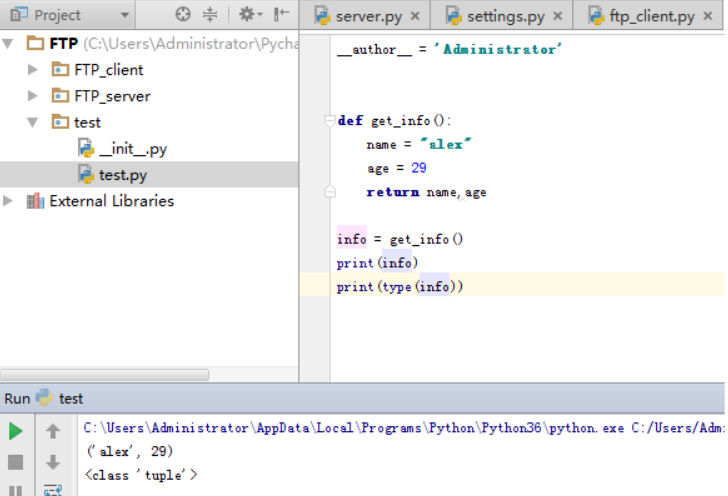Click the ftp_client.py tab file icon
The height and width of the screenshot is (496, 728).
pos(596,16)
